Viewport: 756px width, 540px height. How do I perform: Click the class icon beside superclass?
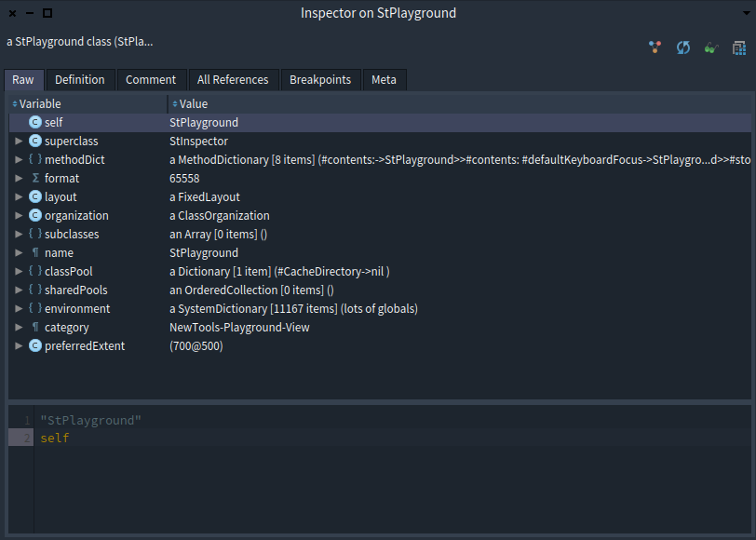pos(35,141)
